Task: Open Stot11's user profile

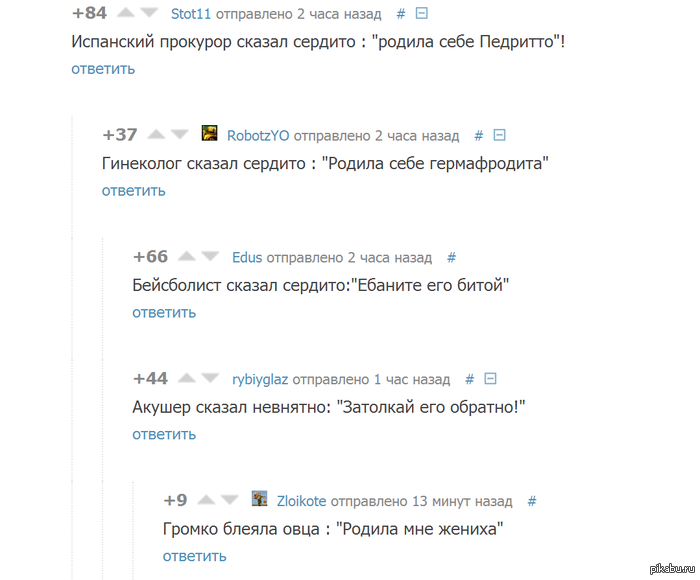Action: click(x=192, y=14)
